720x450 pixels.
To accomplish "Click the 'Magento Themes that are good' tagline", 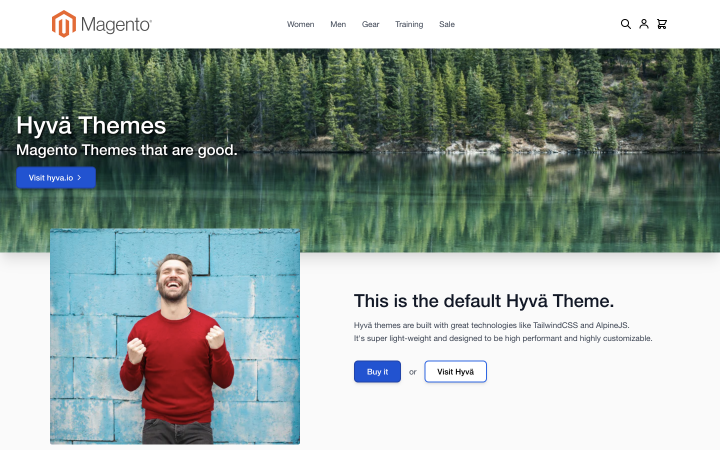I will pos(127,150).
